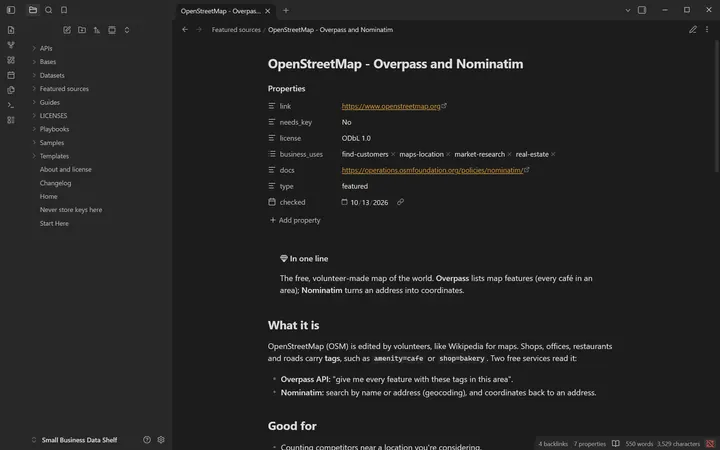Change sort order icon
720x450 pixels.
click(x=97, y=30)
